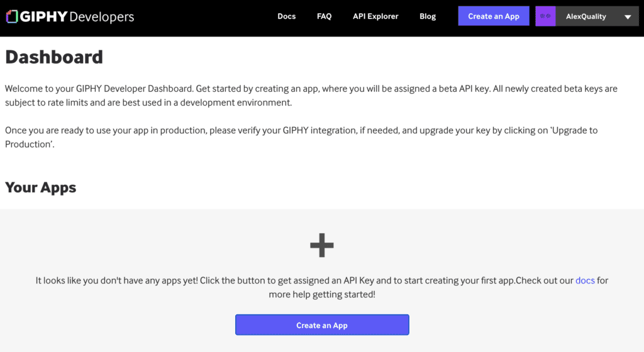This screenshot has width=644, height=352.
Task: Click the GIPHY logo icon
Action: point(11,17)
